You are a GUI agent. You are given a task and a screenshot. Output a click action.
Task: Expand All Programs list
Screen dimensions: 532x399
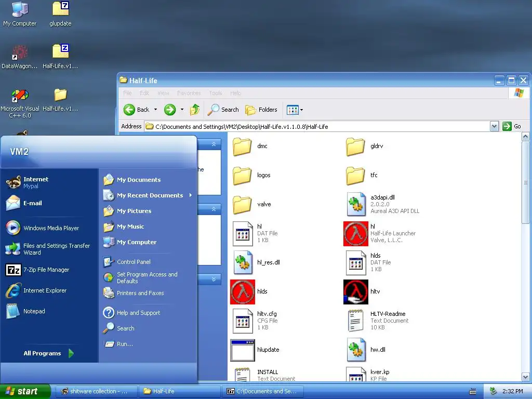click(48, 353)
